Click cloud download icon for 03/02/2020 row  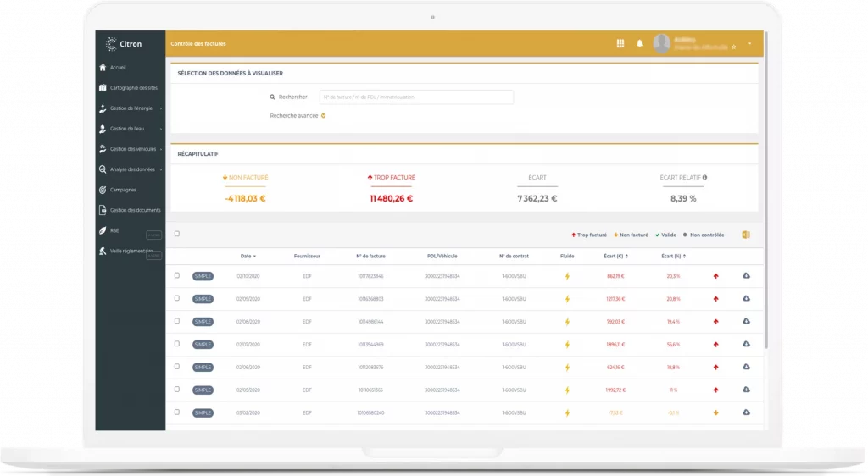[747, 412]
